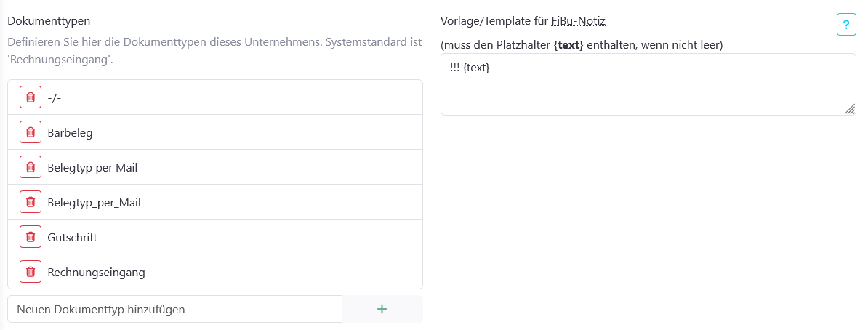Remove 'Belegtyp per Mail' via trash icon
The width and height of the screenshot is (868, 330).
tap(30, 167)
